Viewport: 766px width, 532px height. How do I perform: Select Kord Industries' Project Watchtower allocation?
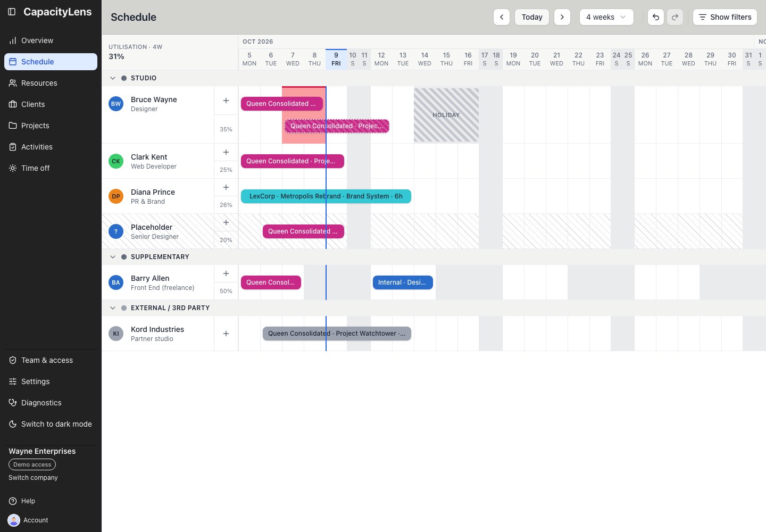click(x=337, y=334)
